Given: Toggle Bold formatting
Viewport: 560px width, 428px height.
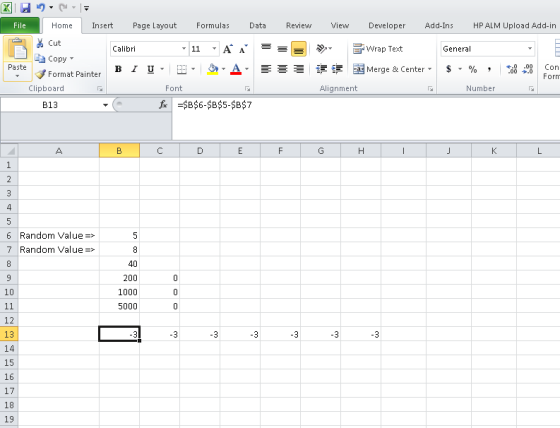Looking at the screenshot, I should [x=118, y=69].
